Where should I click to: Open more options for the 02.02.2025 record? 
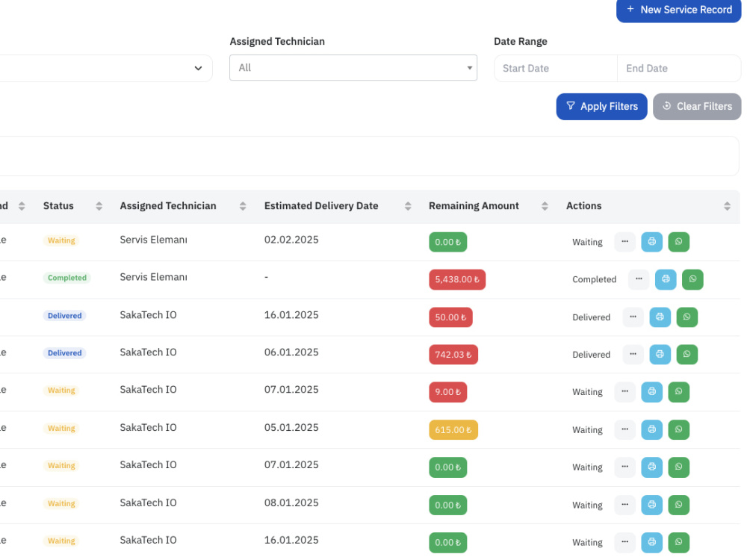click(x=624, y=242)
